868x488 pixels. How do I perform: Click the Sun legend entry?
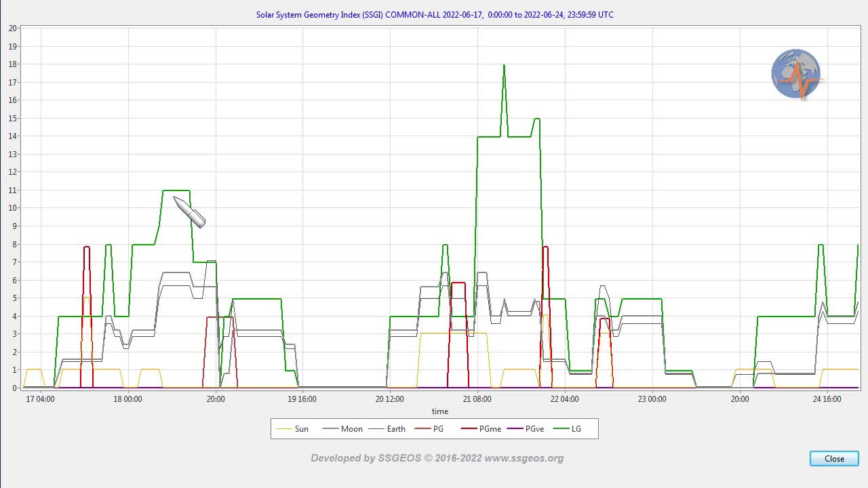point(293,428)
